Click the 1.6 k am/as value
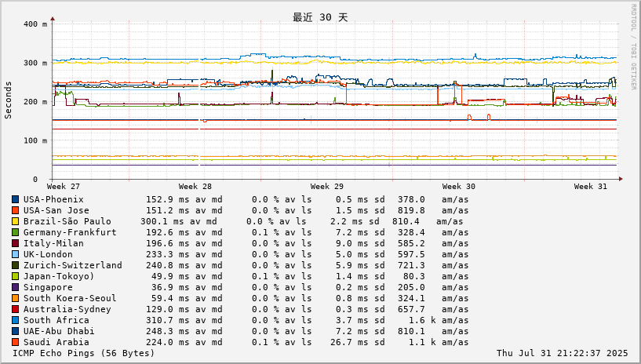The width and height of the screenshot is (641, 364). coord(439,321)
